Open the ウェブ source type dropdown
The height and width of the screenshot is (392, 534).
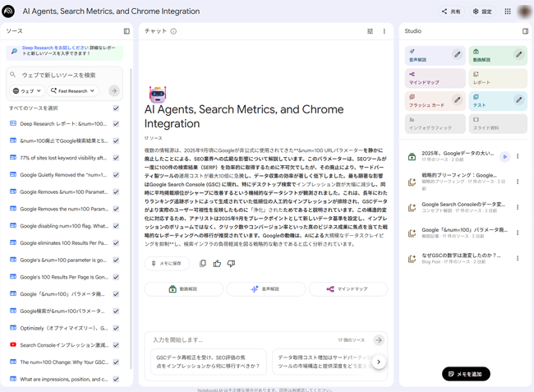pyautogui.click(x=27, y=91)
